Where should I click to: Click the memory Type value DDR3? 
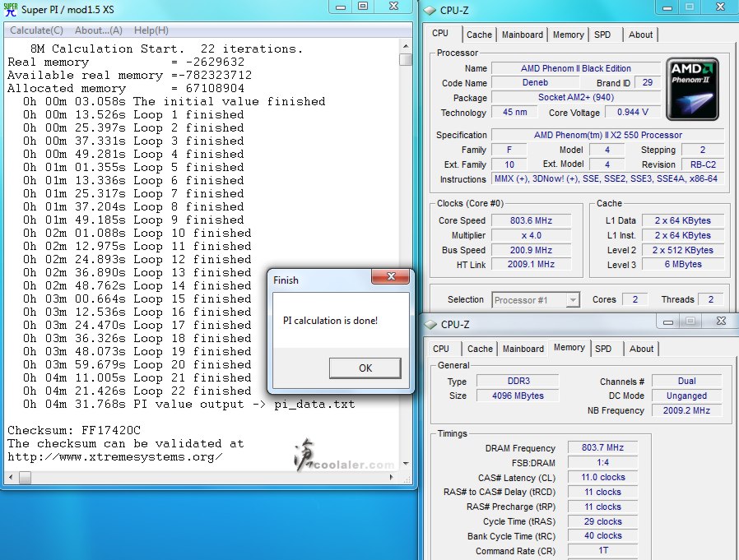(x=518, y=381)
